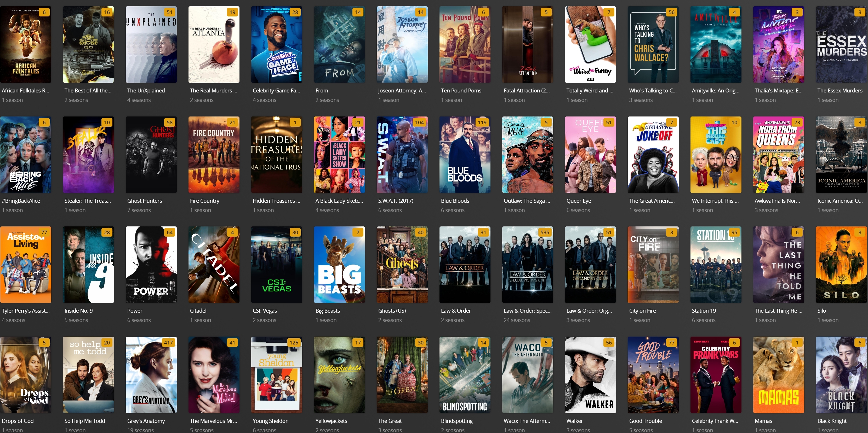Click the 'A Black Lady Sketc...' title
The height and width of the screenshot is (433, 868).
click(x=339, y=201)
